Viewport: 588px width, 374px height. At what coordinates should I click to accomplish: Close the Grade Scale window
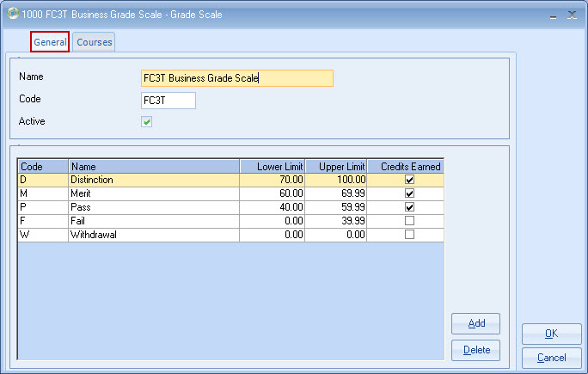pos(572,15)
